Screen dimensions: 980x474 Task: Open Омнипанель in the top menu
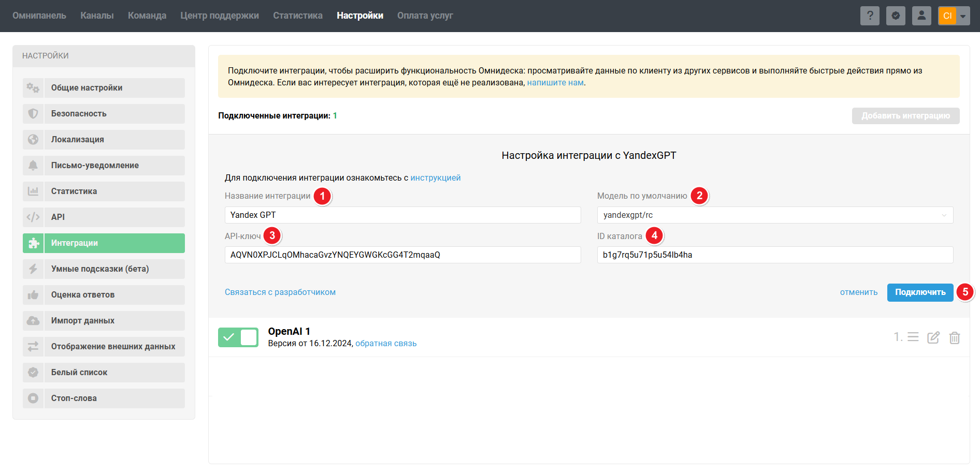point(39,16)
